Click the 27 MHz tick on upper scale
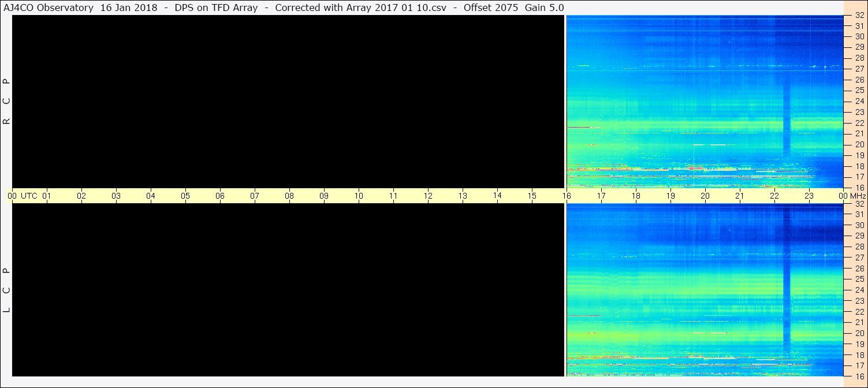The height and width of the screenshot is (388, 868). (x=859, y=69)
